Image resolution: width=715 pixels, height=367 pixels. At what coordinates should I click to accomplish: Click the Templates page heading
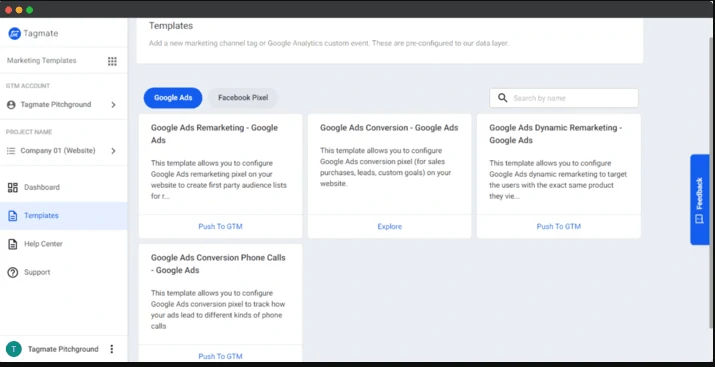pyautogui.click(x=171, y=26)
